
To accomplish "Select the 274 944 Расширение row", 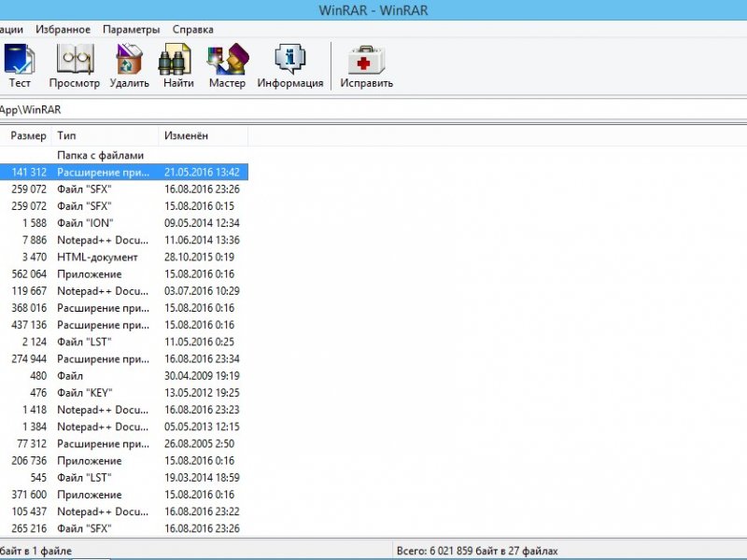I will [x=124, y=359].
